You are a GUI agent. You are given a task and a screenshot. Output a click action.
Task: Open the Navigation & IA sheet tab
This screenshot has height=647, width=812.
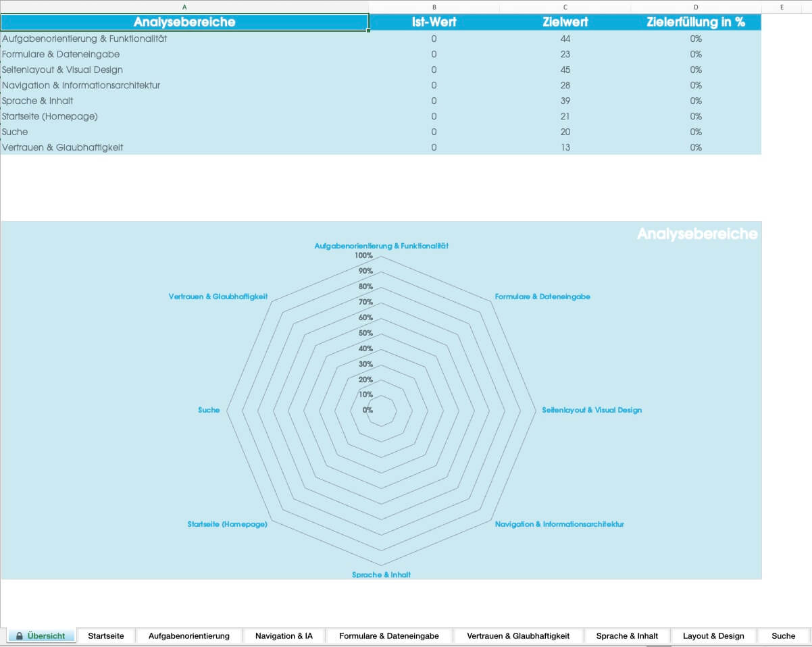pos(284,636)
